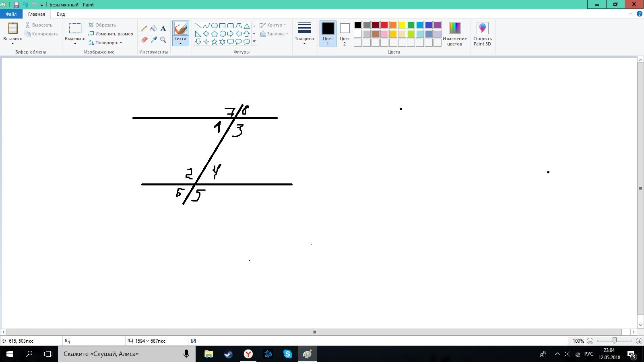Select Цвет 2 background color box
Viewport: 644px width, 362px height.
(345, 33)
